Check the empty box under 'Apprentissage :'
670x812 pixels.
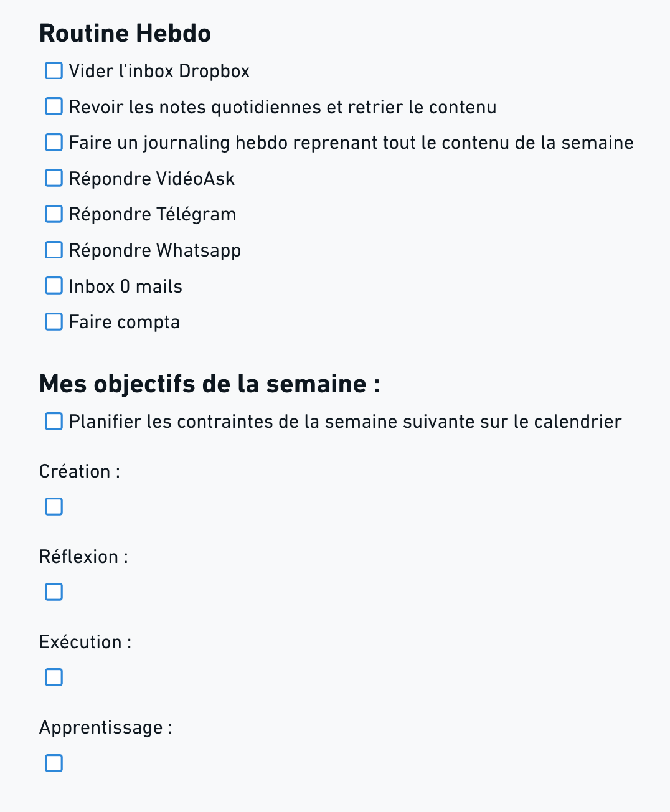click(54, 763)
